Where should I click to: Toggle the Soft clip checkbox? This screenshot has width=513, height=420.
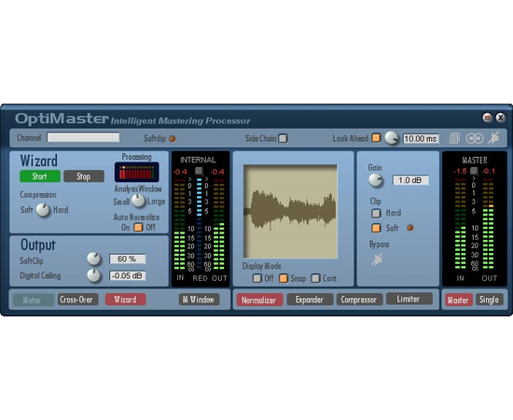click(376, 228)
